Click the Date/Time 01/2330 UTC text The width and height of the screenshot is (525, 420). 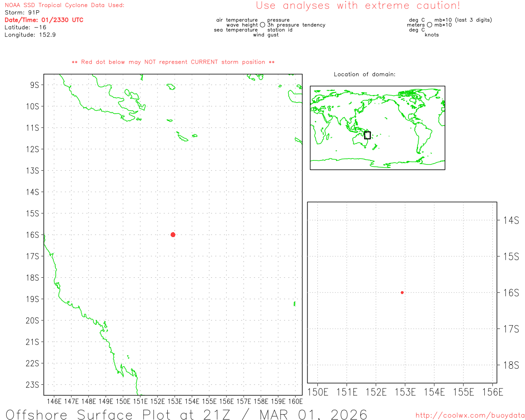click(x=44, y=20)
